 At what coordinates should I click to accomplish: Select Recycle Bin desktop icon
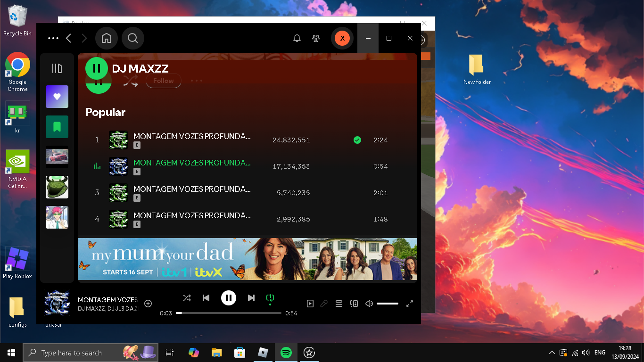pos(17,21)
